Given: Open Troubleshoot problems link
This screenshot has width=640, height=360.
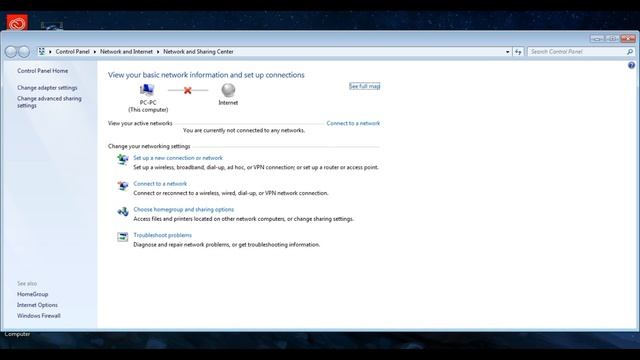Looking at the screenshot, I should click(162, 235).
